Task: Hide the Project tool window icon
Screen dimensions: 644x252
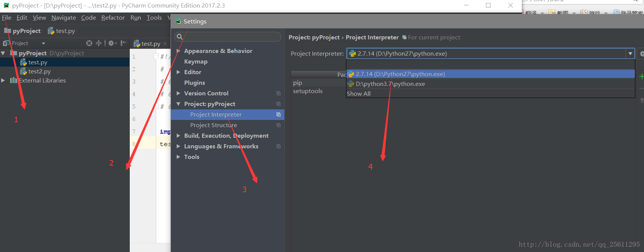Action: click(x=123, y=43)
